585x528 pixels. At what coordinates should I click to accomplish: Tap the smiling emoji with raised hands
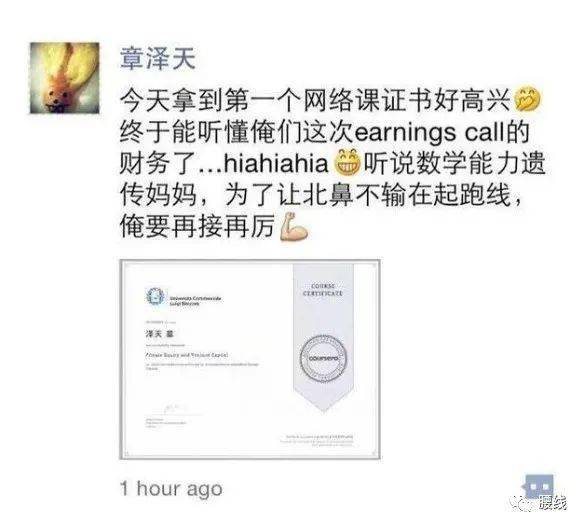click(527, 99)
